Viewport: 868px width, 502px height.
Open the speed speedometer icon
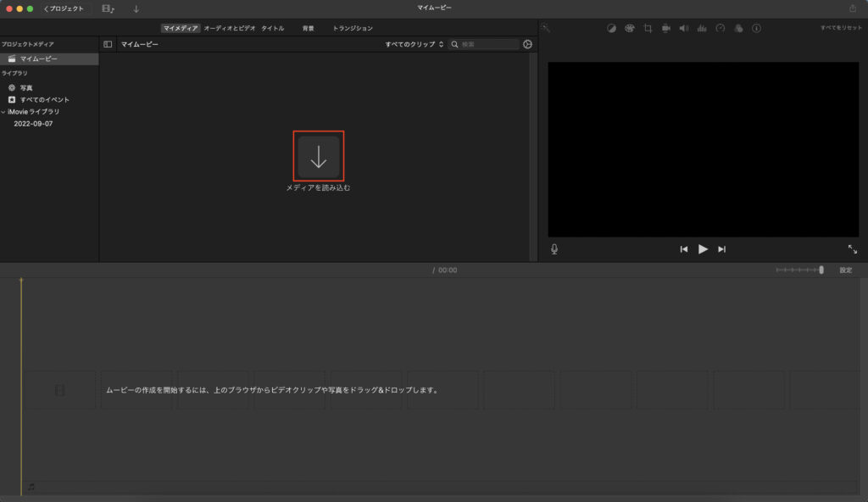tap(720, 28)
